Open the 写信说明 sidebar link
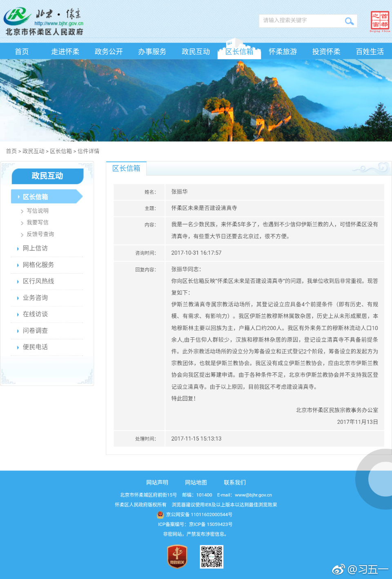Screen dimensions: 392x579 38,211
